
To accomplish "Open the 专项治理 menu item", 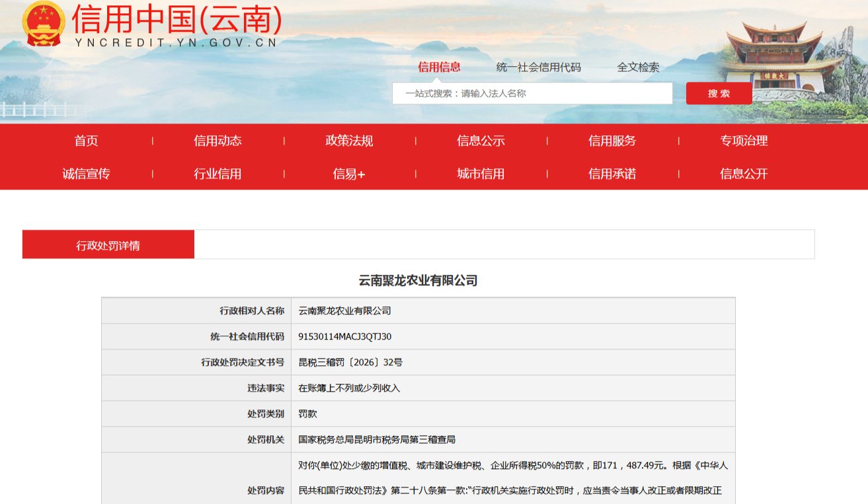I will [x=744, y=141].
